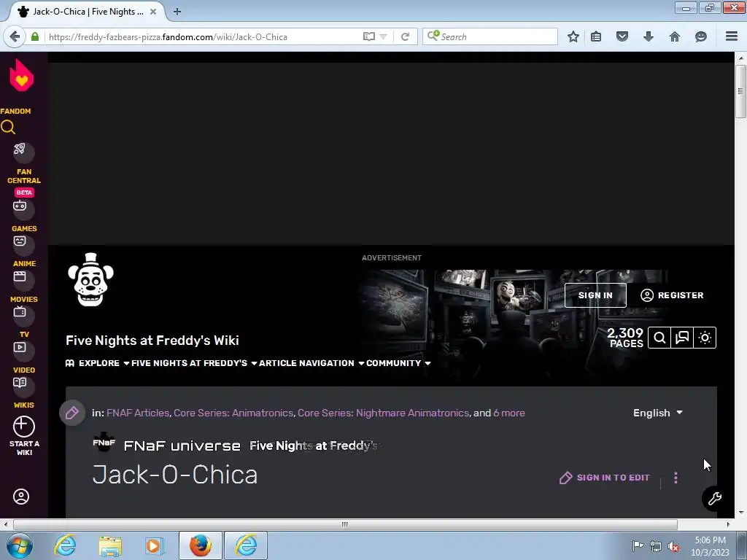This screenshot has width=747, height=560.
Task: Click the site security padlock icon
Action: 35,36
